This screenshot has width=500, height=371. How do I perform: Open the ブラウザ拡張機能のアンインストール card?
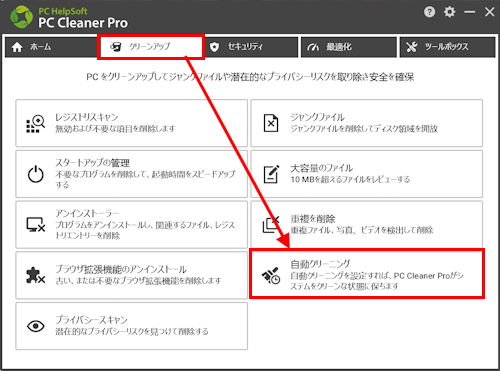[132, 275]
